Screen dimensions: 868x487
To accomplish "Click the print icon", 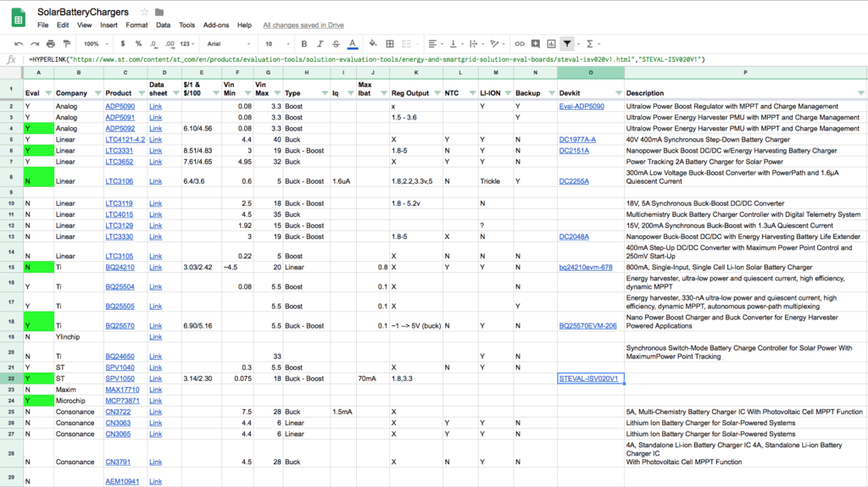I will click(x=50, y=44).
